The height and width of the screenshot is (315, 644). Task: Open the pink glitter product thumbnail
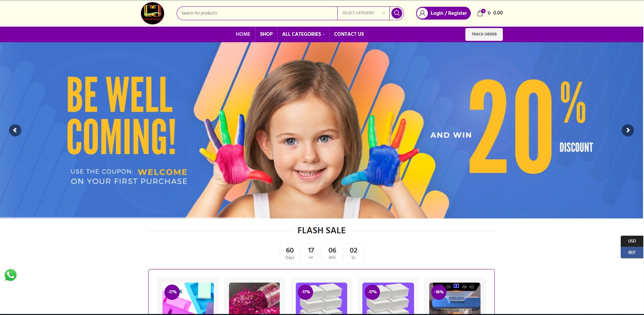(x=254, y=298)
